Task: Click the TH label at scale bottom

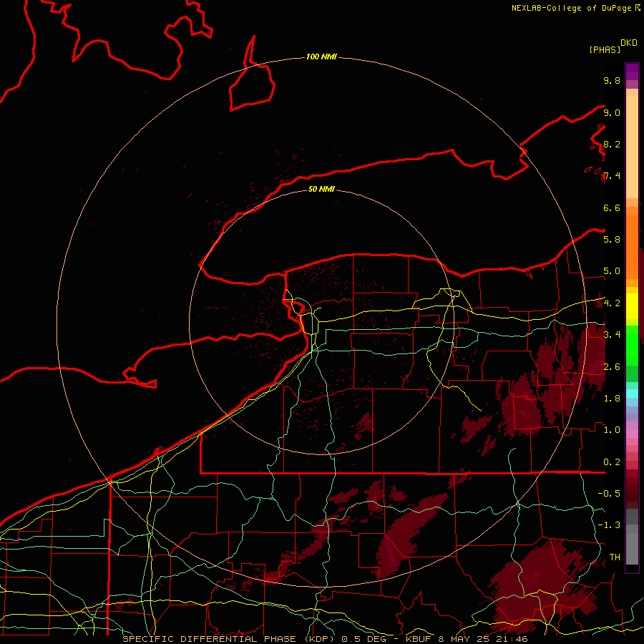Action: 615,557
